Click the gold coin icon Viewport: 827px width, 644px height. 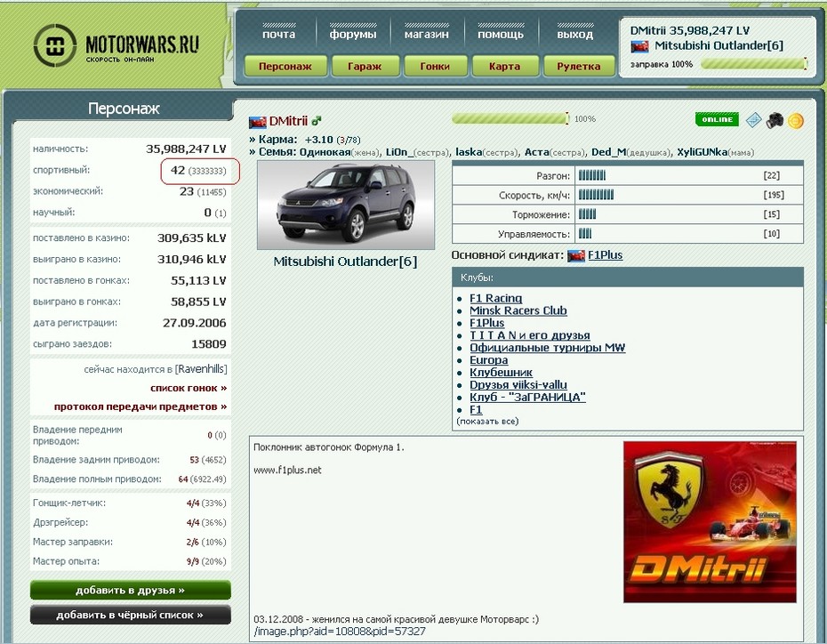[795, 121]
